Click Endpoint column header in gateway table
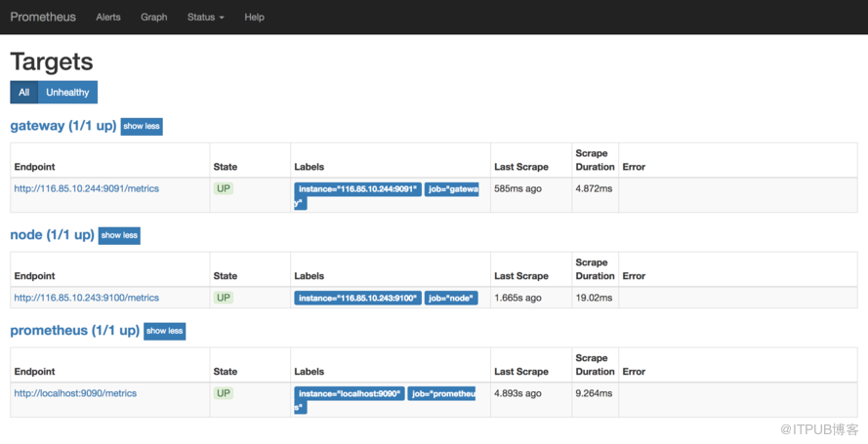 pos(34,167)
